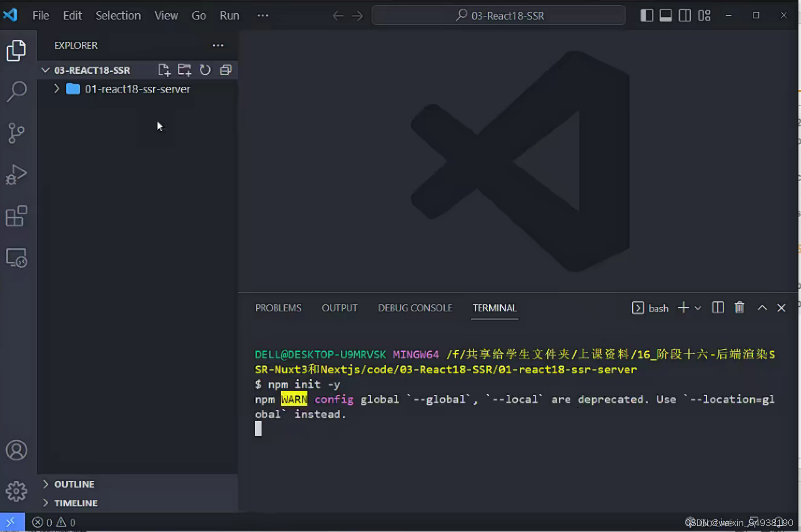This screenshot has width=801, height=532.
Task: Toggle the secondary side bar
Action: point(684,15)
